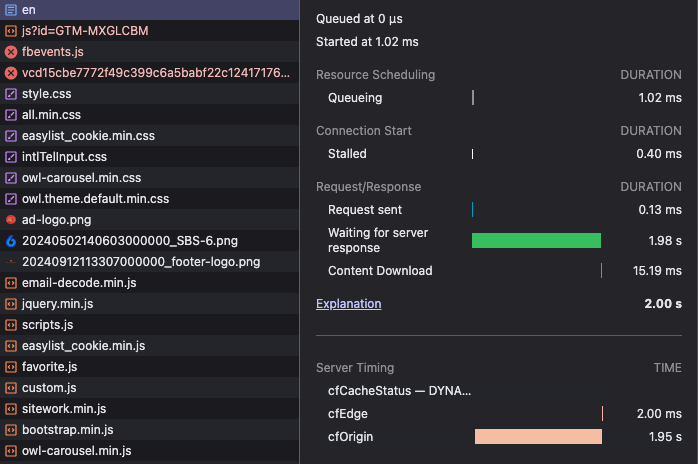Click the image icon for ad-logo.png
This screenshot has width=698, height=464.
10,220
